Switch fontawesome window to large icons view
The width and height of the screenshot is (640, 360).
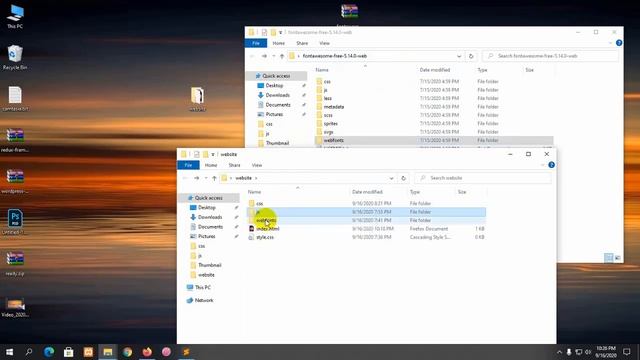pyautogui.click(x=618, y=258)
